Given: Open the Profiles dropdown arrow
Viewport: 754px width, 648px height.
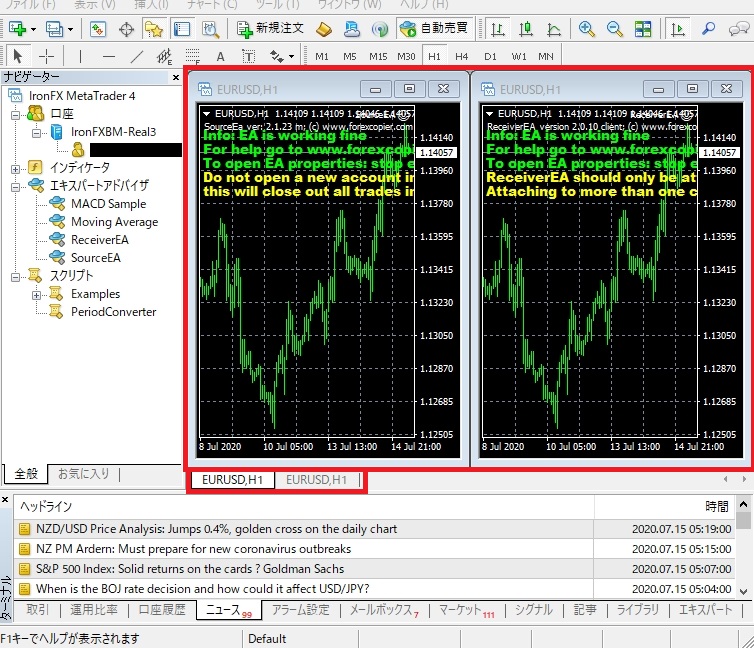Looking at the screenshot, I should pyautogui.click(x=71, y=30).
